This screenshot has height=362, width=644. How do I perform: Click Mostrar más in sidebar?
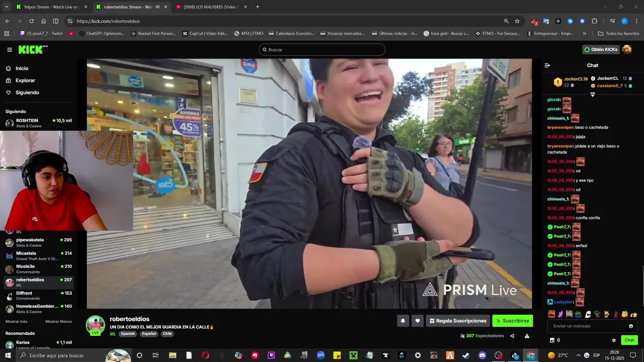[16, 322]
